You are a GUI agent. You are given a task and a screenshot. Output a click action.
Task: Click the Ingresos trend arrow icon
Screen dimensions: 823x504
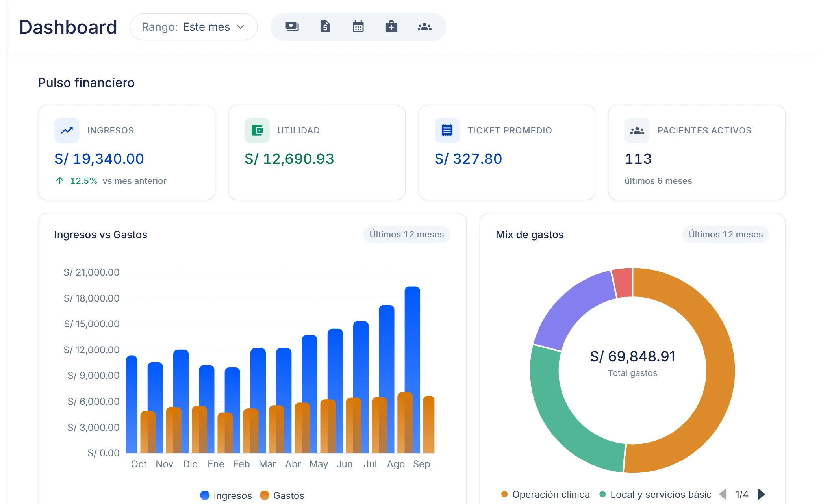67,130
